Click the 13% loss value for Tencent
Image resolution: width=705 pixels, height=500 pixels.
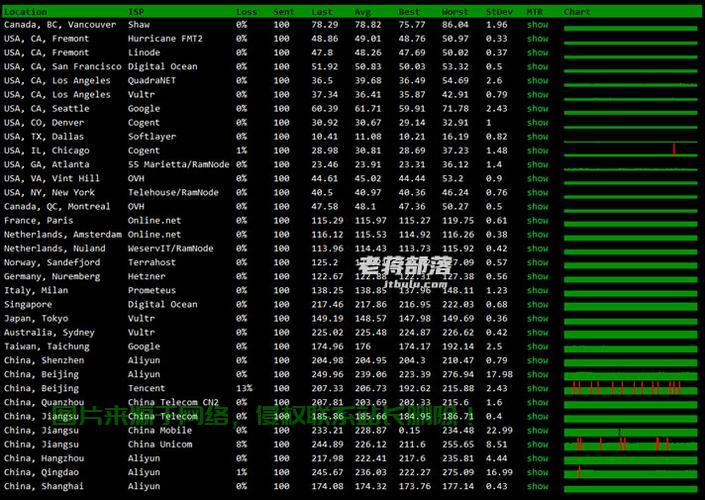(x=244, y=388)
